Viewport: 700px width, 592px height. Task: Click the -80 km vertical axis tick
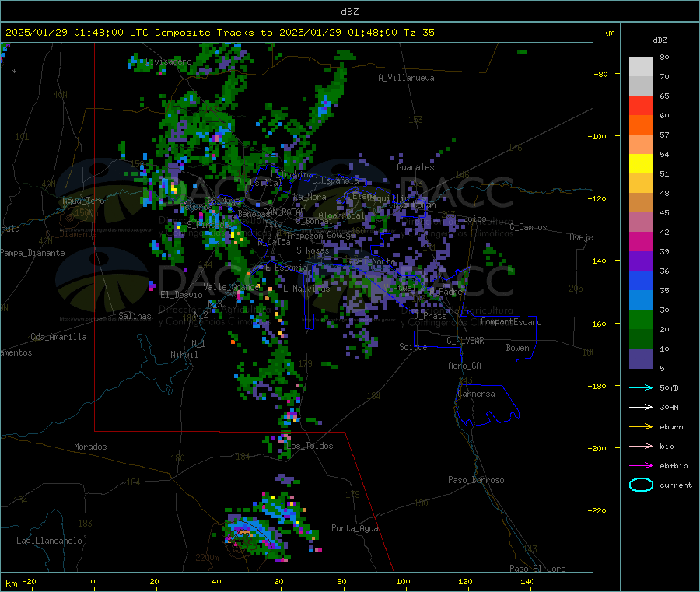point(600,74)
